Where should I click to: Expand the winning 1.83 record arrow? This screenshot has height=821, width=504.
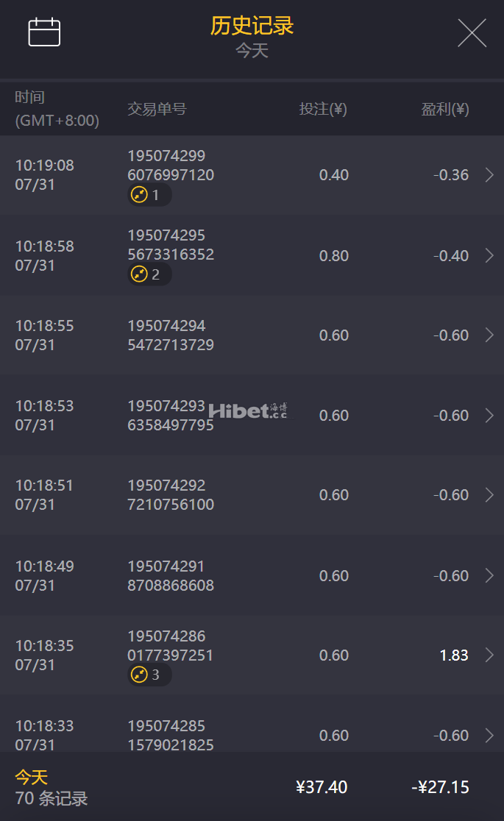pyautogui.click(x=489, y=655)
